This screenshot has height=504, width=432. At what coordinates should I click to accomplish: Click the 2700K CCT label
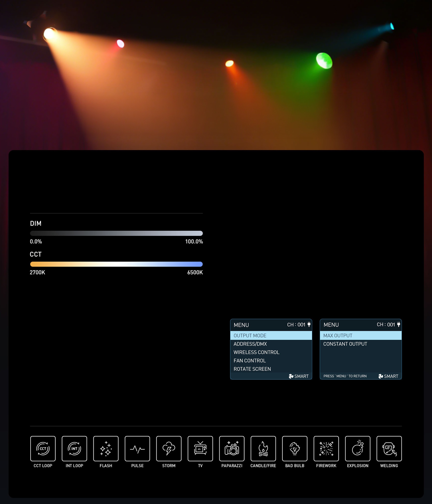point(37,272)
